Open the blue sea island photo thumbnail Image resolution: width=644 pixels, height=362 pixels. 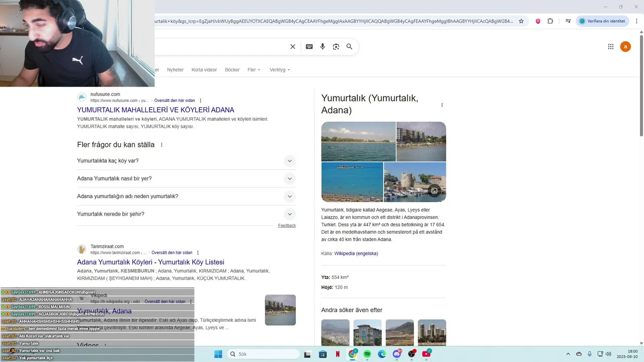[x=352, y=182]
